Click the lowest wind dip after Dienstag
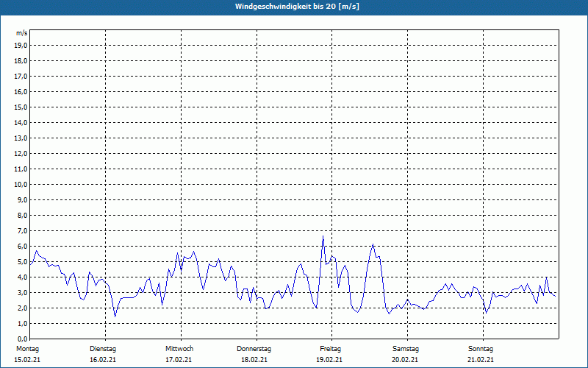Viewport: 588px width, 368px height. pos(115,316)
